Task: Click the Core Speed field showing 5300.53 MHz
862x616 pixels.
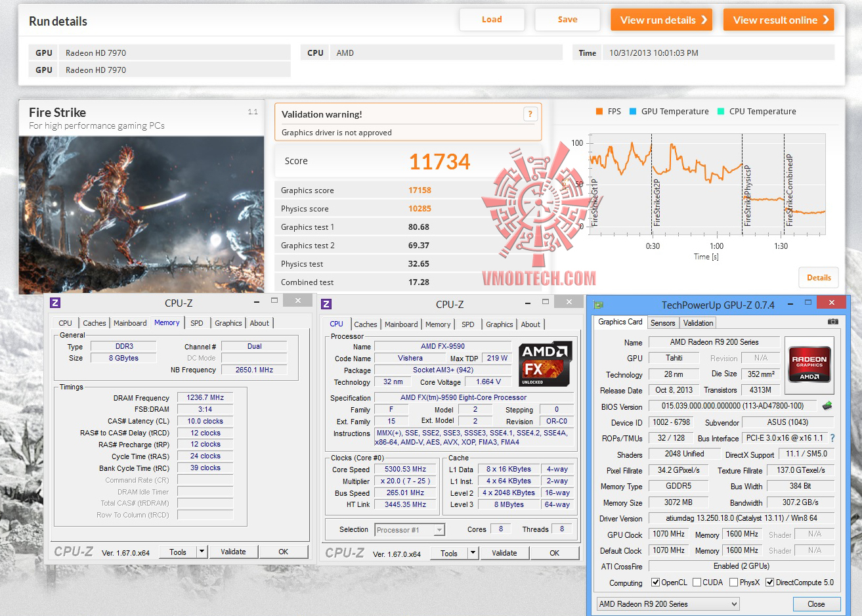Action: [x=405, y=470]
